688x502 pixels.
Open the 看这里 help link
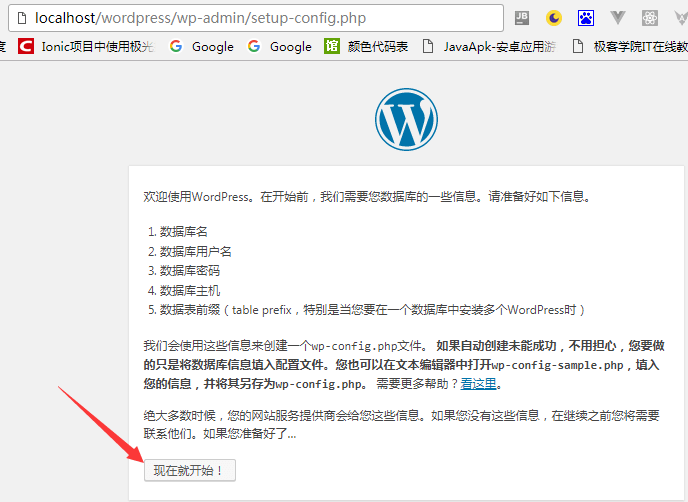coord(478,384)
